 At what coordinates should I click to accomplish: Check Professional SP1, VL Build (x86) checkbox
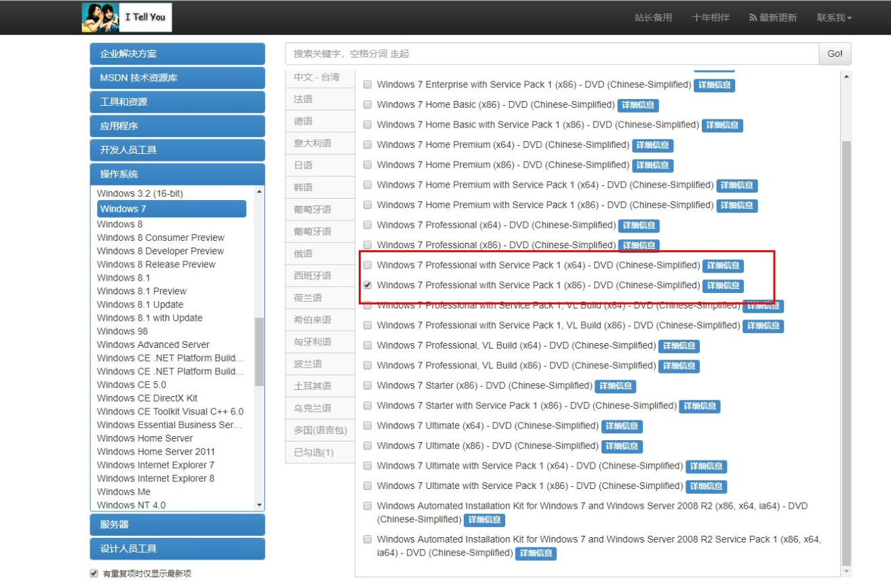368,326
